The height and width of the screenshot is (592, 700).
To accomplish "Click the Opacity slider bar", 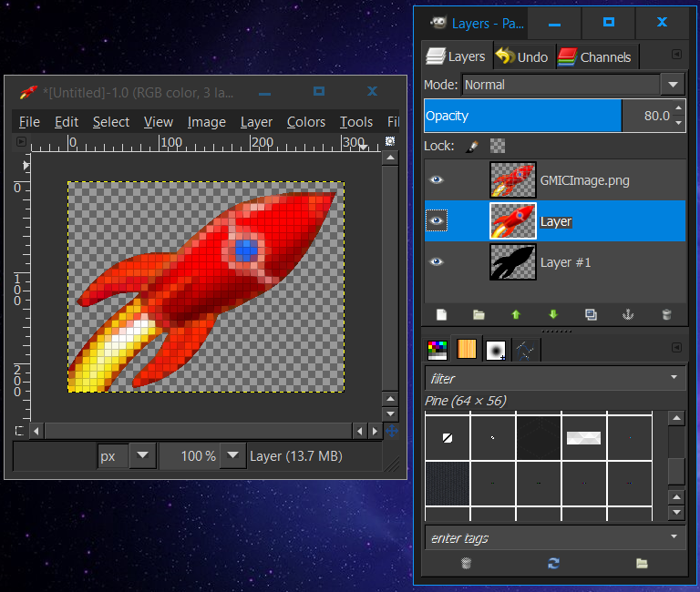I will [523, 116].
